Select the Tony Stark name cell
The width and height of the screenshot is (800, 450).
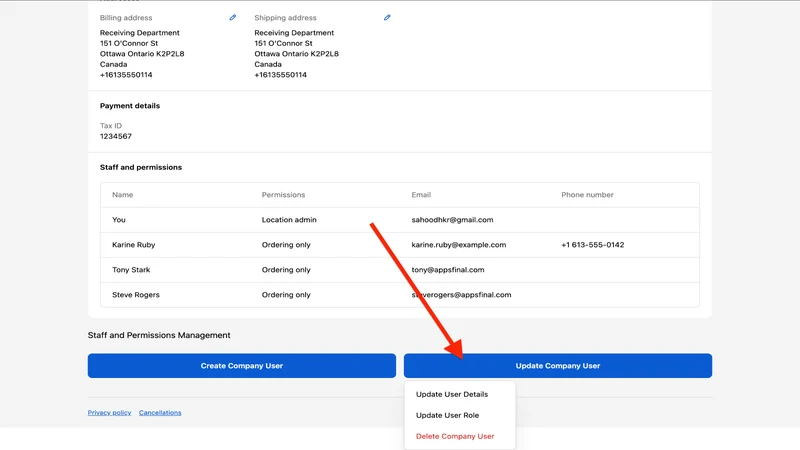point(131,270)
